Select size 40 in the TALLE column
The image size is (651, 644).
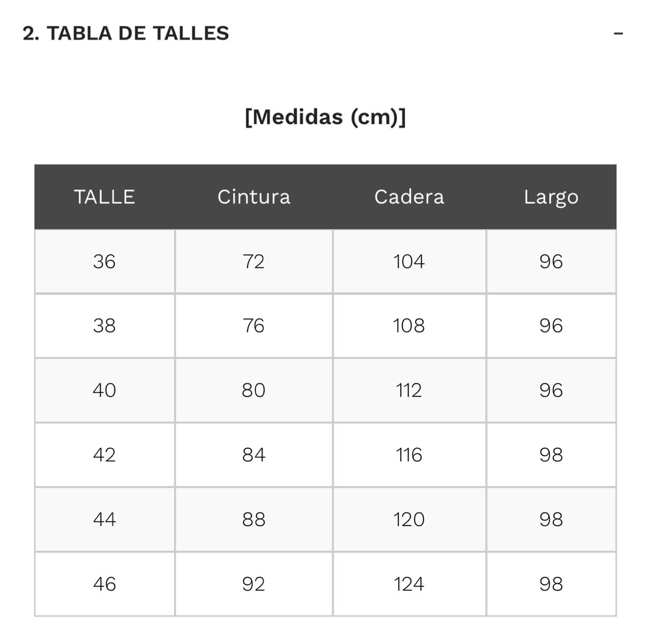pyautogui.click(x=104, y=390)
